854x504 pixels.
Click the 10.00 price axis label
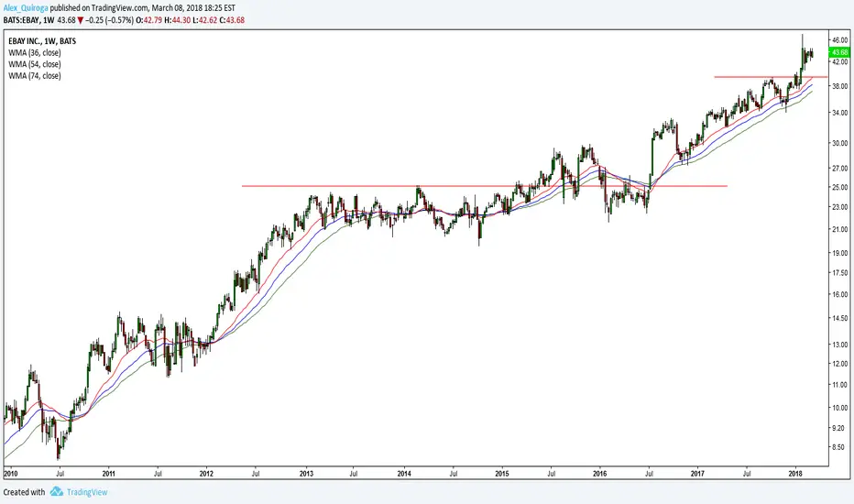tap(840, 408)
